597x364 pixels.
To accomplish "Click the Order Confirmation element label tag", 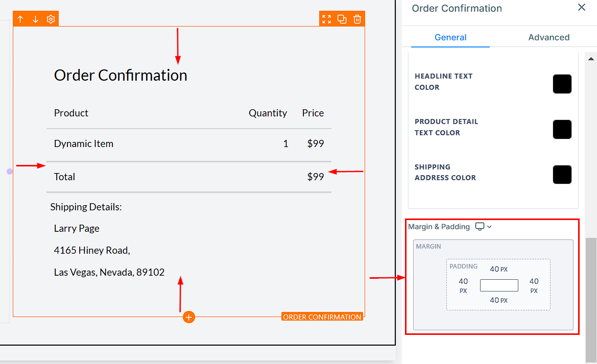I will pos(322,317).
